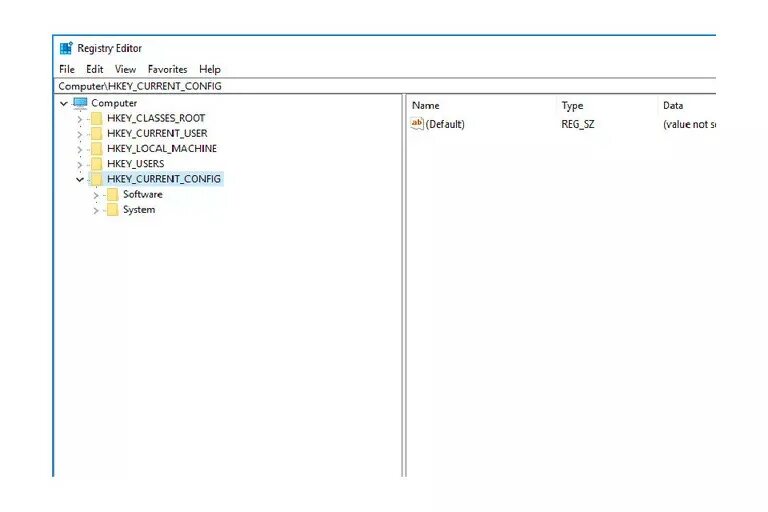Open the Edit menu
768x512 pixels.
point(95,69)
